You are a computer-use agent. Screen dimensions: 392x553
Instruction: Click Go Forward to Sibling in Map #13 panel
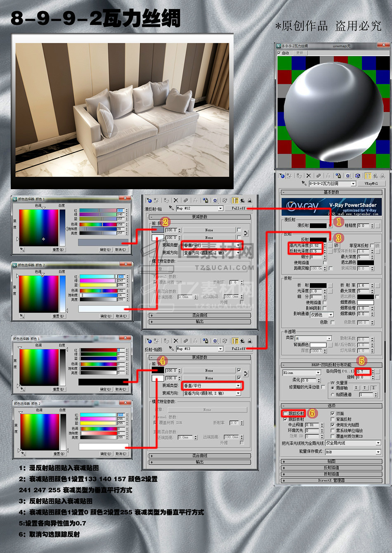(x=250, y=341)
